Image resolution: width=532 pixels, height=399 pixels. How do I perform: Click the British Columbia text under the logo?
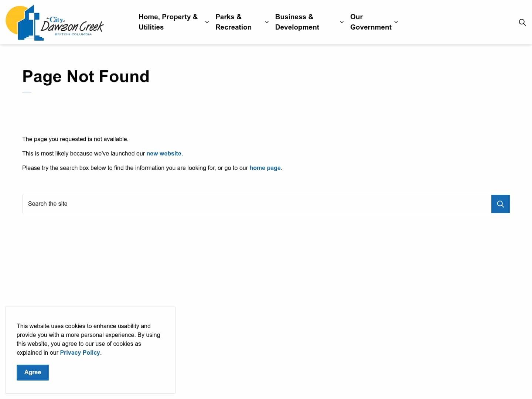[x=72, y=35]
